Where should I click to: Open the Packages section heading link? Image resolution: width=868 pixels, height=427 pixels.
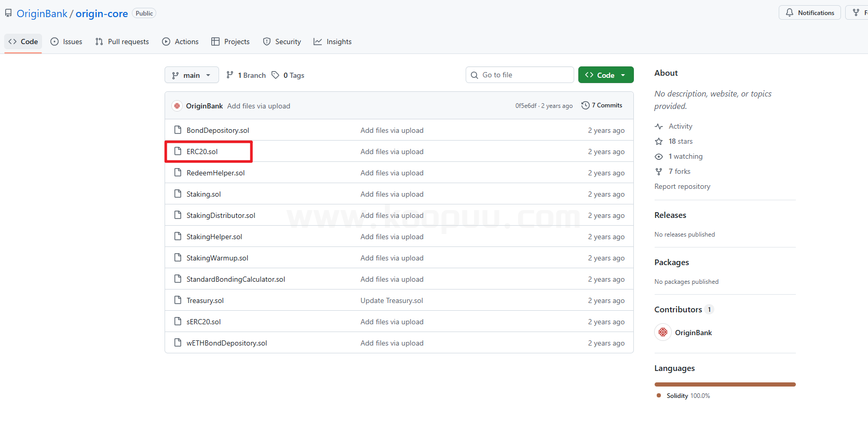click(672, 262)
